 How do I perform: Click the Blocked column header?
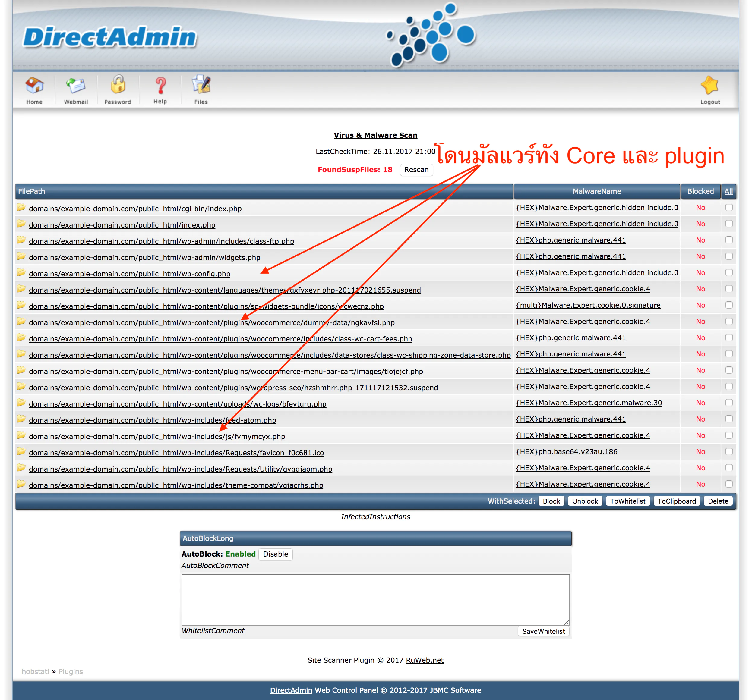click(x=700, y=191)
